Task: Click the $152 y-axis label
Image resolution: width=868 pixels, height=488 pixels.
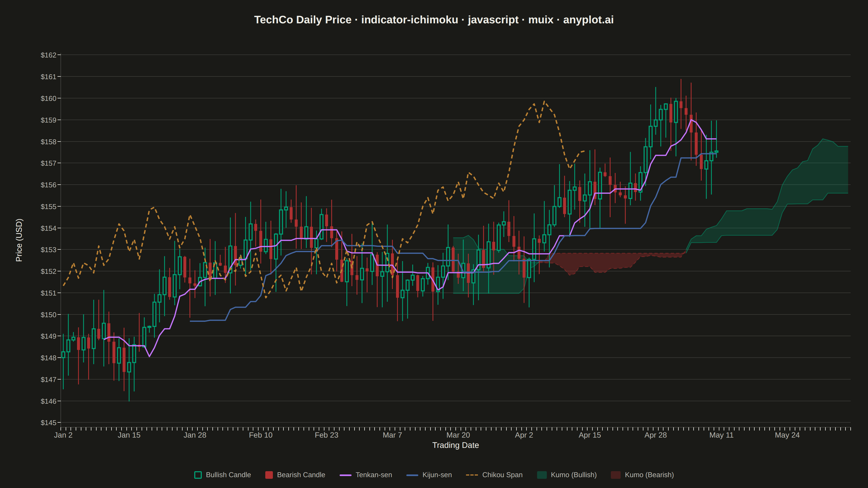Action: pos(49,271)
